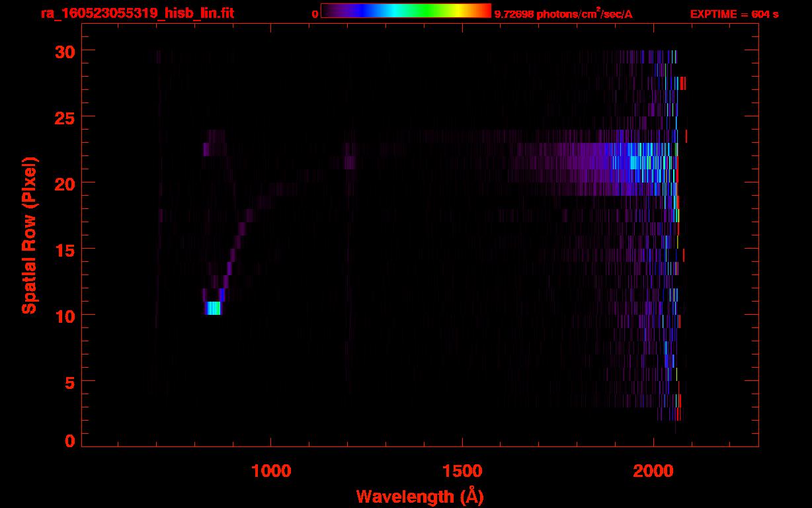The width and height of the screenshot is (812, 508).
Task: Select the 2000 wavelength tick label
Action: [653, 470]
